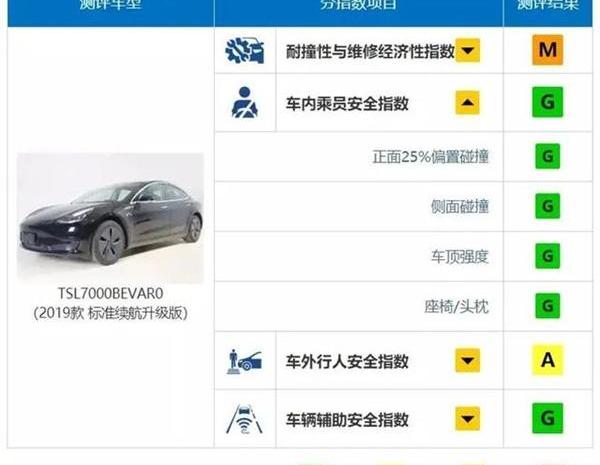Click the 车外行人安全指数 heading

point(347,361)
